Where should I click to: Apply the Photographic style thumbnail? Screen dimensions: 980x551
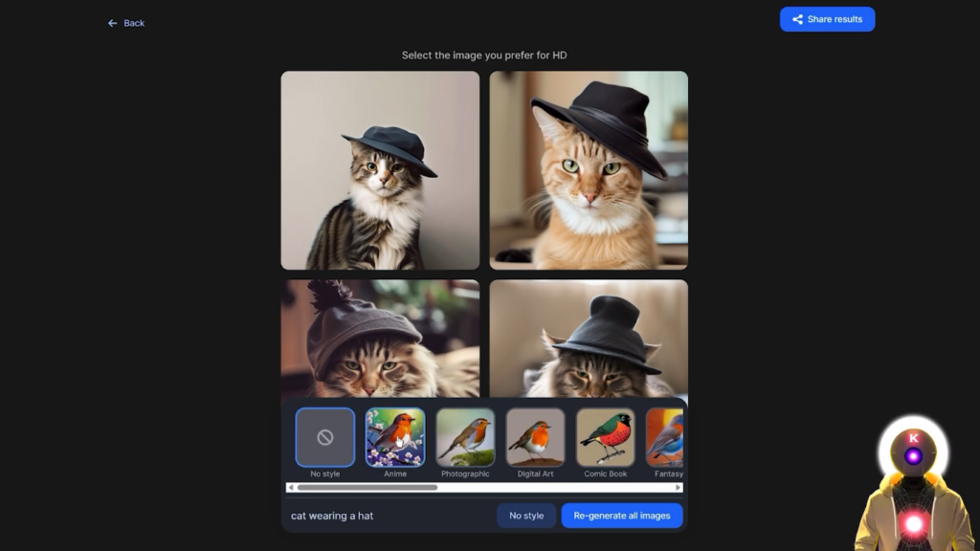(x=465, y=437)
